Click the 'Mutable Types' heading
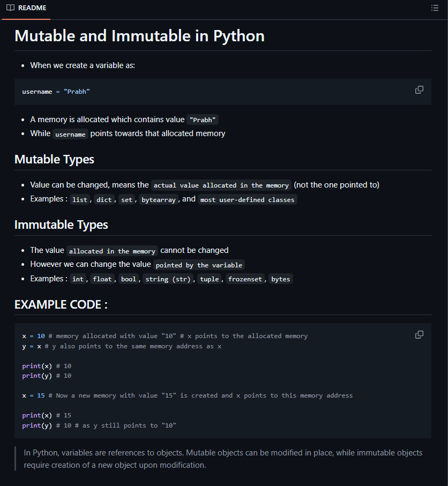Image resolution: width=448 pixels, height=486 pixels. [x=54, y=159]
